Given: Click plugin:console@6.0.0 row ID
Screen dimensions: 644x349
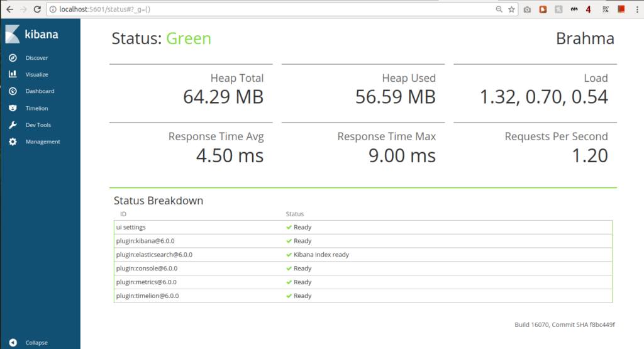Looking at the screenshot, I should click(x=147, y=269).
